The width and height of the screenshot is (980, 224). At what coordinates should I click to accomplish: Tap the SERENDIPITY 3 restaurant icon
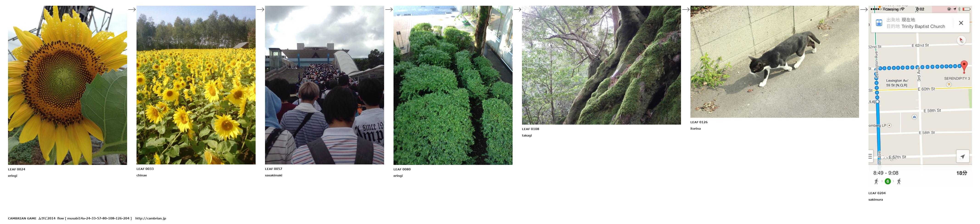(949, 85)
